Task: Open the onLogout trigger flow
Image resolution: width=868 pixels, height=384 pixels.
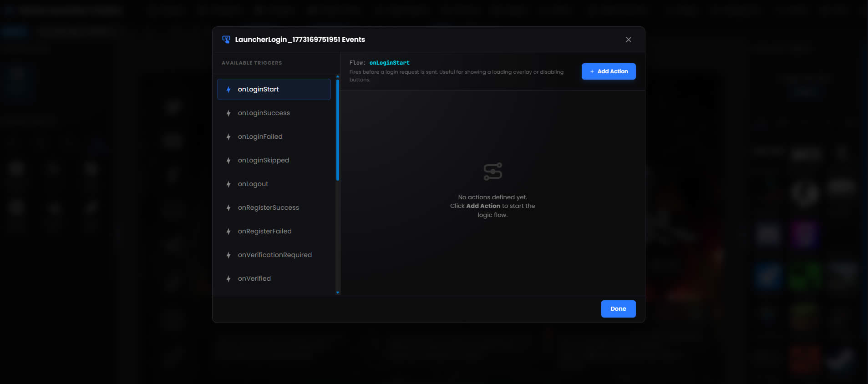Action: click(x=253, y=184)
